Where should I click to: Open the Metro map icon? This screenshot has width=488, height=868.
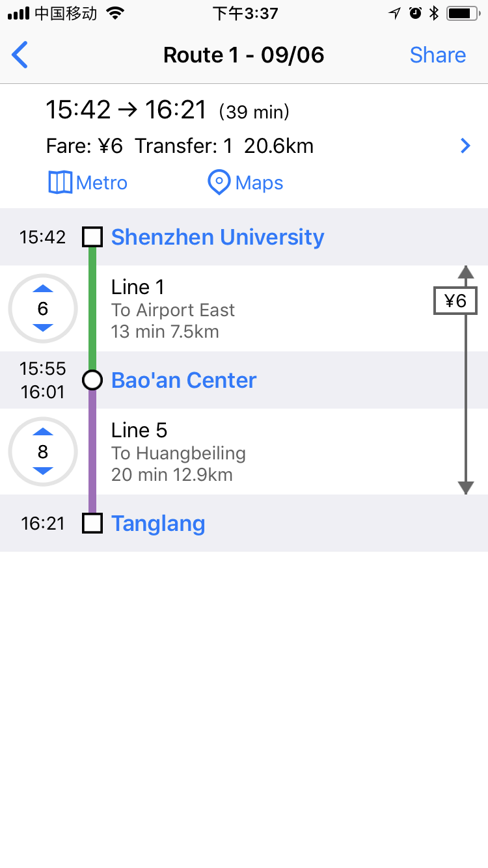61,183
